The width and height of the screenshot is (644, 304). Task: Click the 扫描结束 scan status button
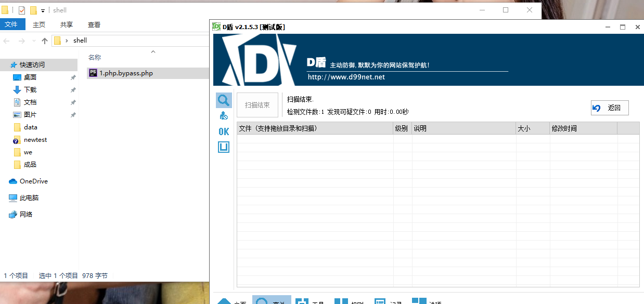point(257,104)
